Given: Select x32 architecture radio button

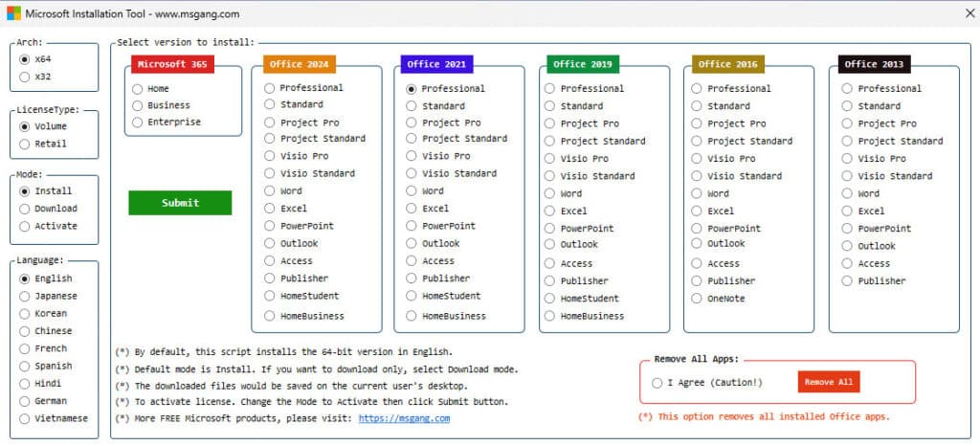Looking at the screenshot, I should (25, 77).
